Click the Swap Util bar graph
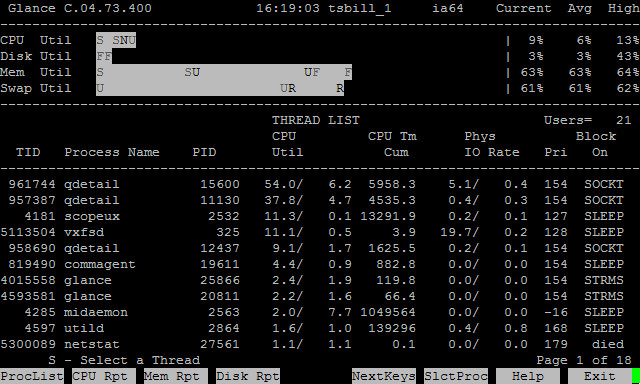Image resolution: width=640 pixels, height=384 pixels. click(220, 88)
